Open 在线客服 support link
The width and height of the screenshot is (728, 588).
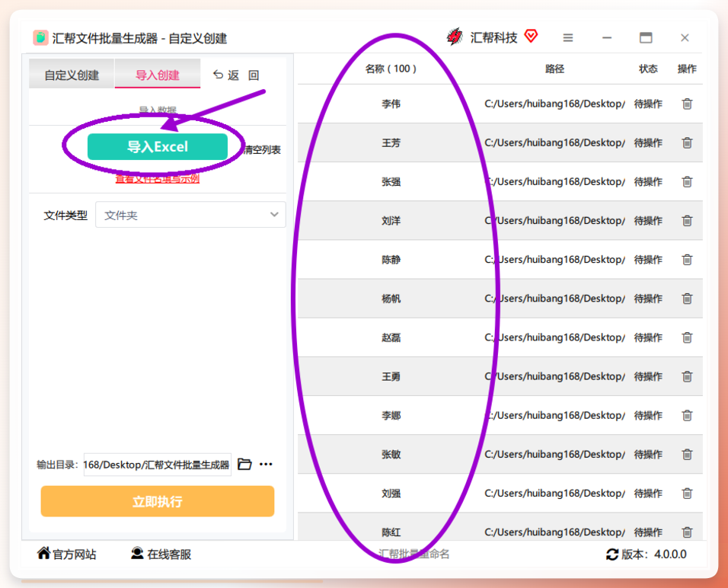tap(161, 554)
